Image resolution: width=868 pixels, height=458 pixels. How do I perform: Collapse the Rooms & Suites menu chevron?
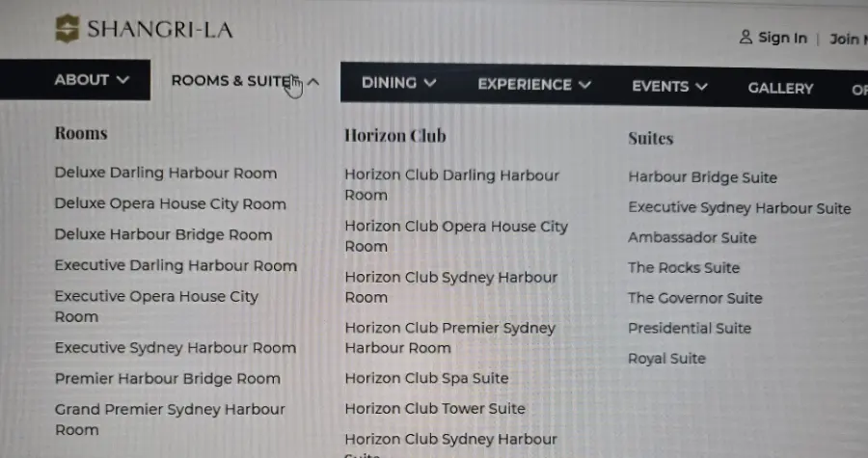coord(313,82)
